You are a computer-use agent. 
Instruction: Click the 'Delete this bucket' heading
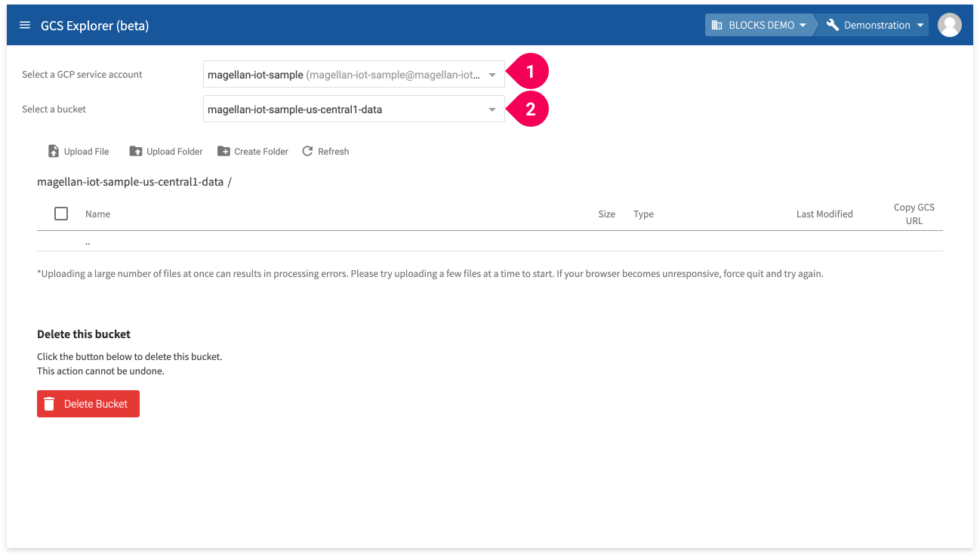pyautogui.click(x=84, y=334)
